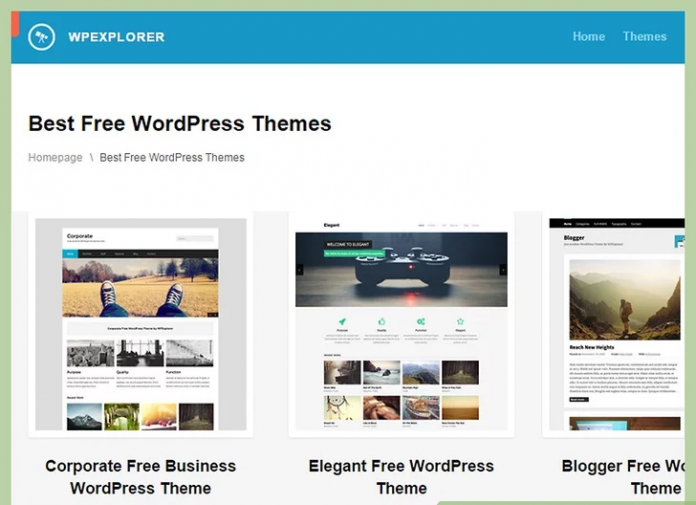This screenshot has height=505, width=696.
Task: Open the Elegant theme preview thumbnail
Action: click(401, 324)
